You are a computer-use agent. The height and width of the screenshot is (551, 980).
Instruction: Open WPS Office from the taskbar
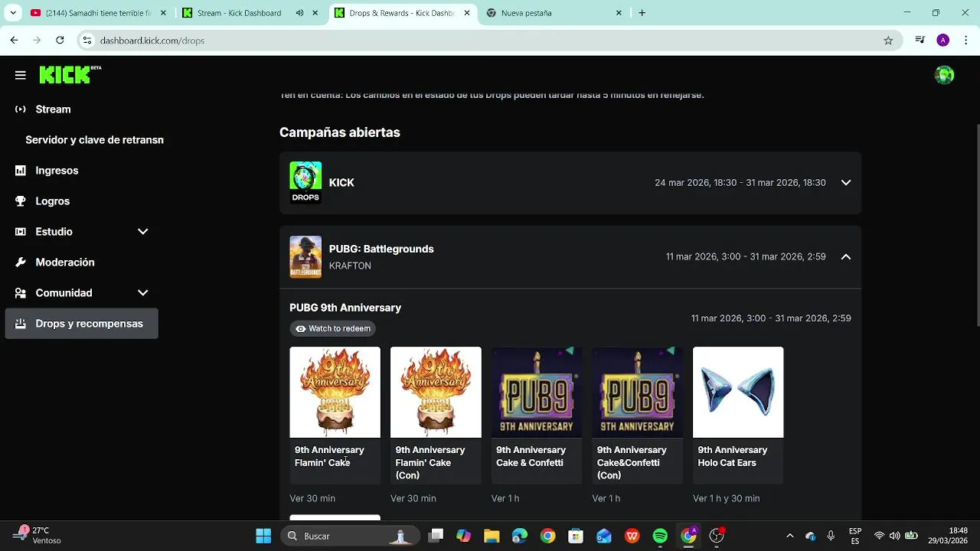(x=632, y=536)
